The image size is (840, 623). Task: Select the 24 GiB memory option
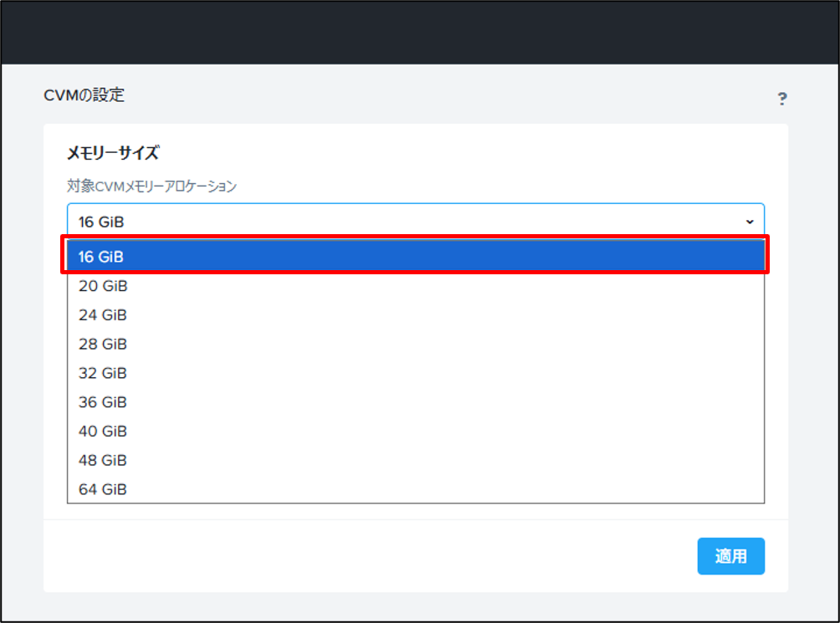[x=416, y=314]
